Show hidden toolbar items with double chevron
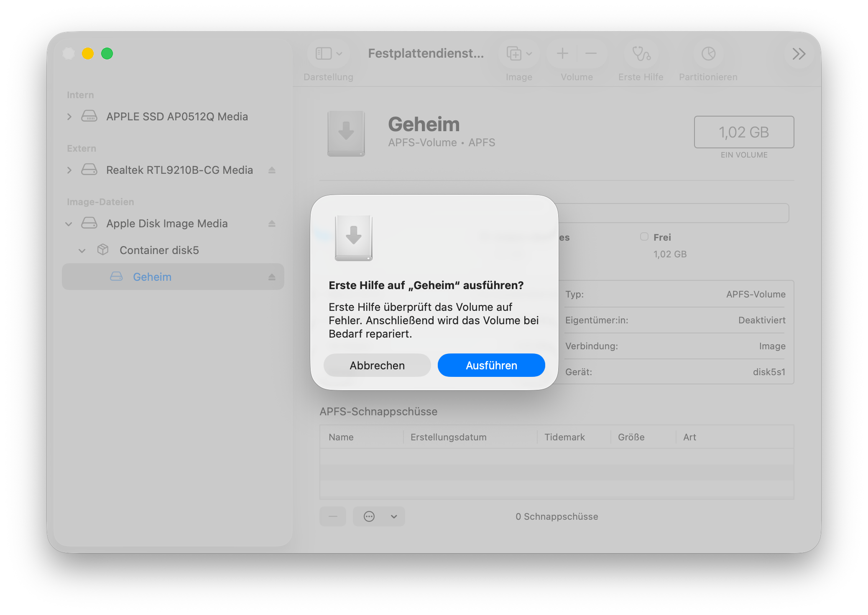The width and height of the screenshot is (868, 615). pyautogui.click(x=799, y=54)
